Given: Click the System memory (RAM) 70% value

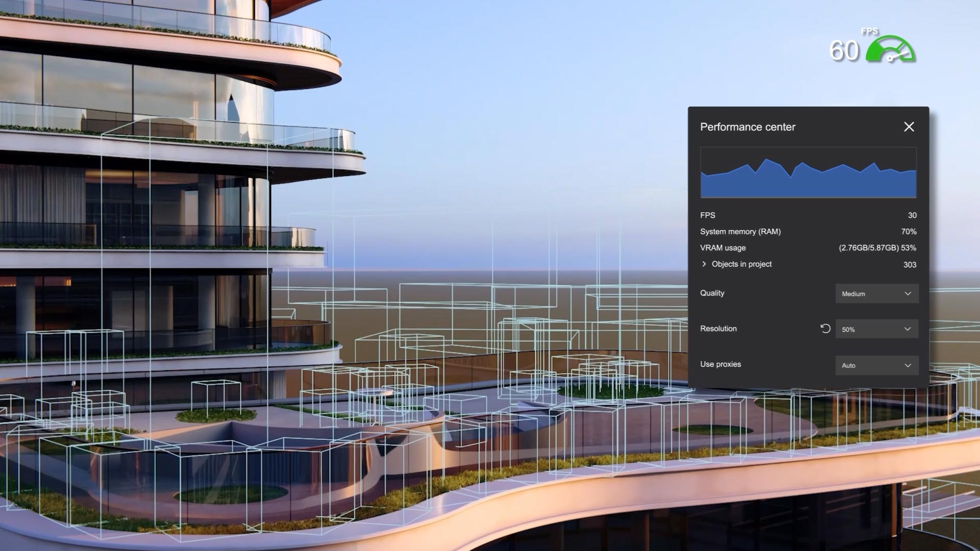Looking at the screenshot, I should coord(909,231).
